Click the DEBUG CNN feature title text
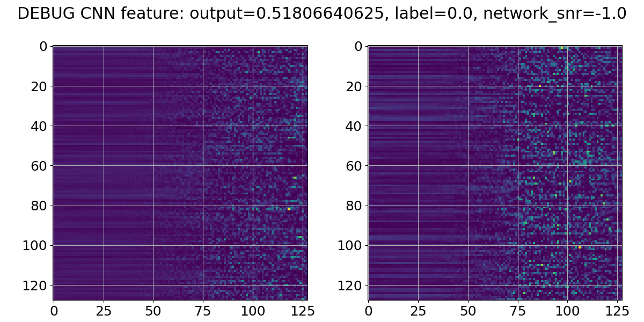The height and width of the screenshot is (322, 644). [x=322, y=14]
